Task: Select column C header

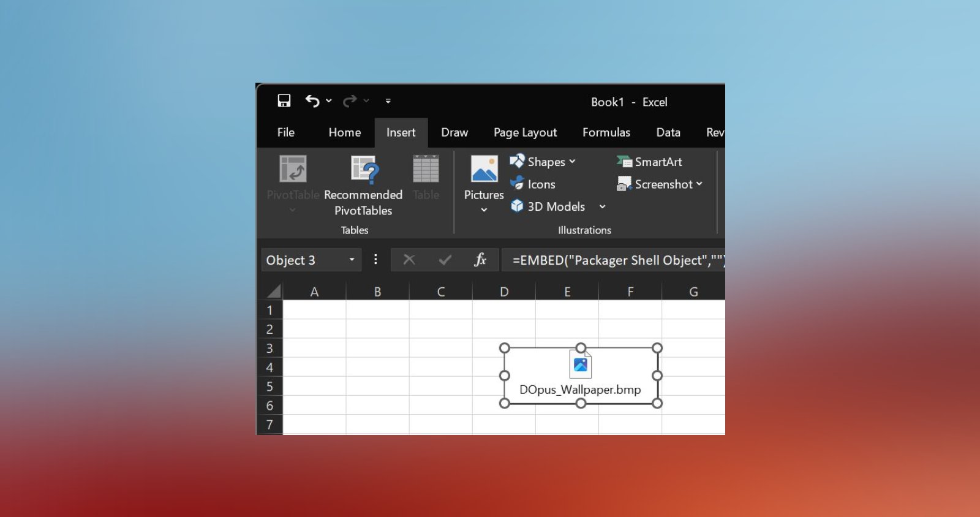Action: pyautogui.click(x=441, y=292)
